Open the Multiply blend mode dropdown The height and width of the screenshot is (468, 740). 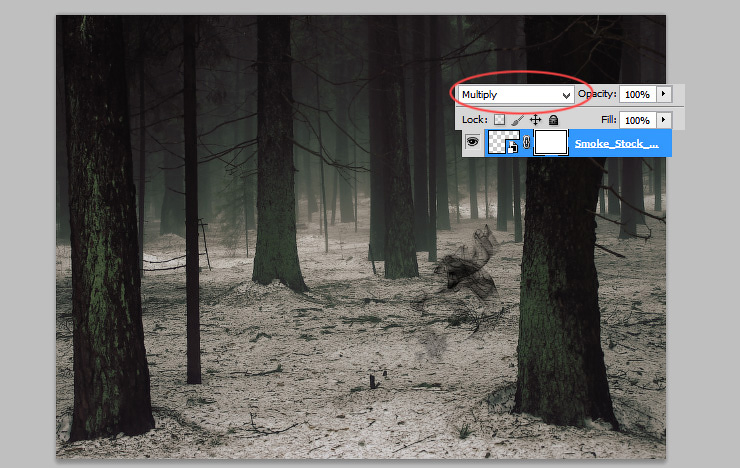(x=516, y=94)
